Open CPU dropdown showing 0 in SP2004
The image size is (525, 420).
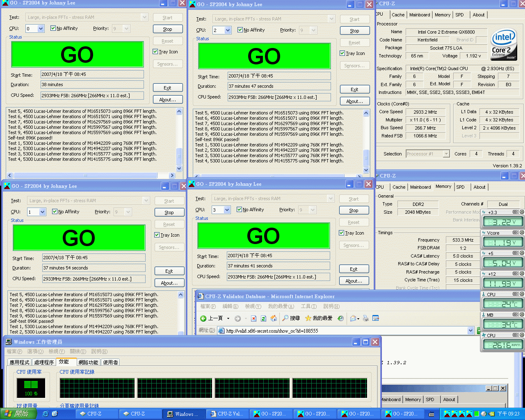[x=41, y=29]
